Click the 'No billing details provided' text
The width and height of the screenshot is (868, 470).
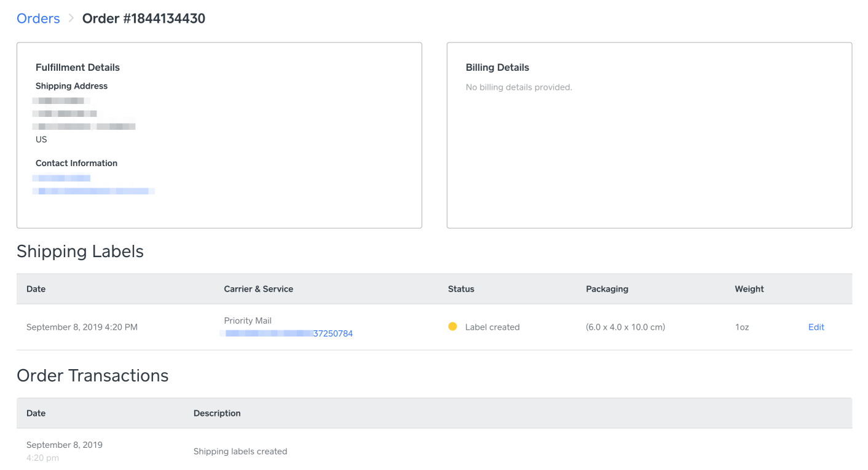tap(519, 87)
